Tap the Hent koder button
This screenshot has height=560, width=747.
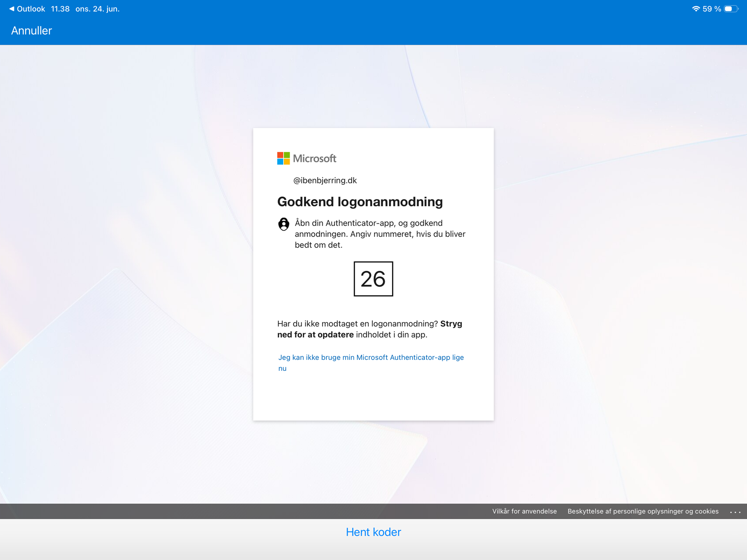373,532
